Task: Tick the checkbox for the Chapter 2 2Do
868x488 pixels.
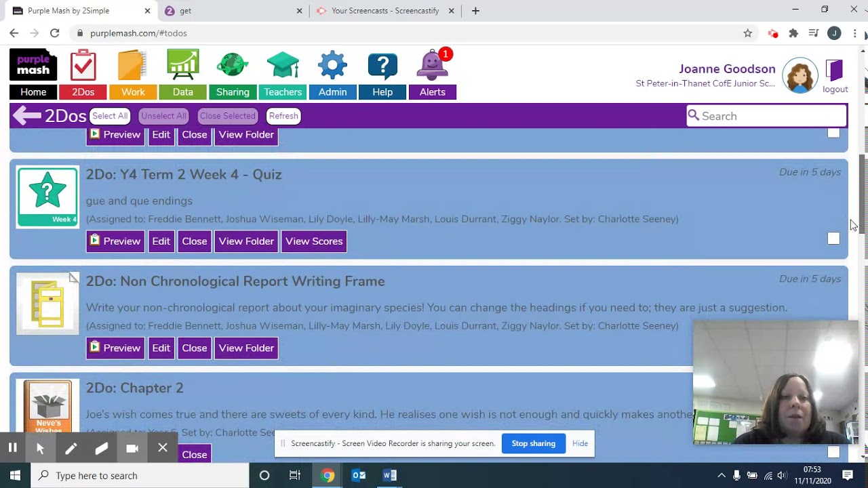Action: tap(833, 451)
